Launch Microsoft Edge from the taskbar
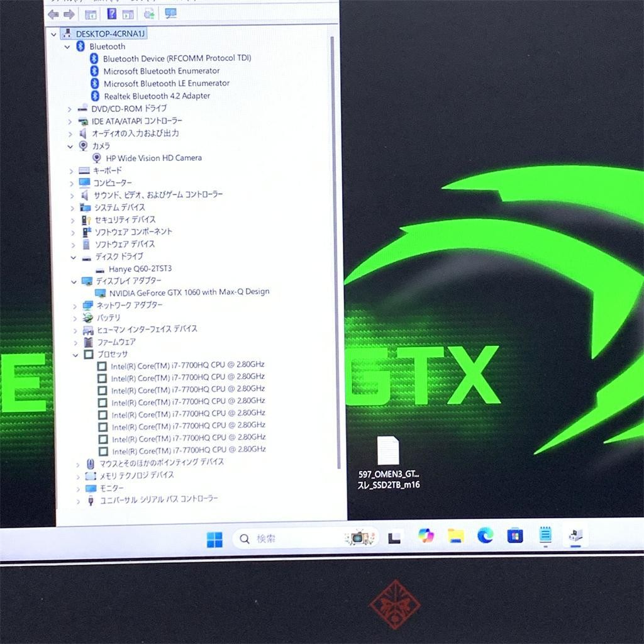This screenshot has height=644, width=644. (486, 536)
